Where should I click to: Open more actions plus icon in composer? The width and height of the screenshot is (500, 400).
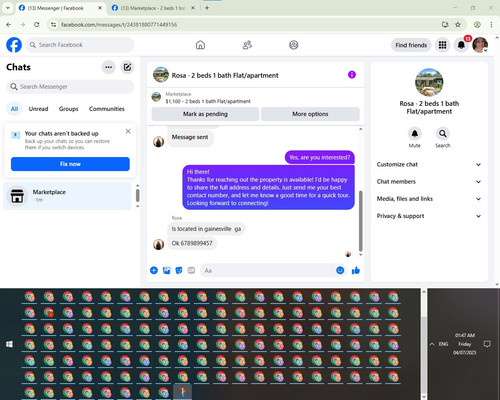[x=154, y=270]
